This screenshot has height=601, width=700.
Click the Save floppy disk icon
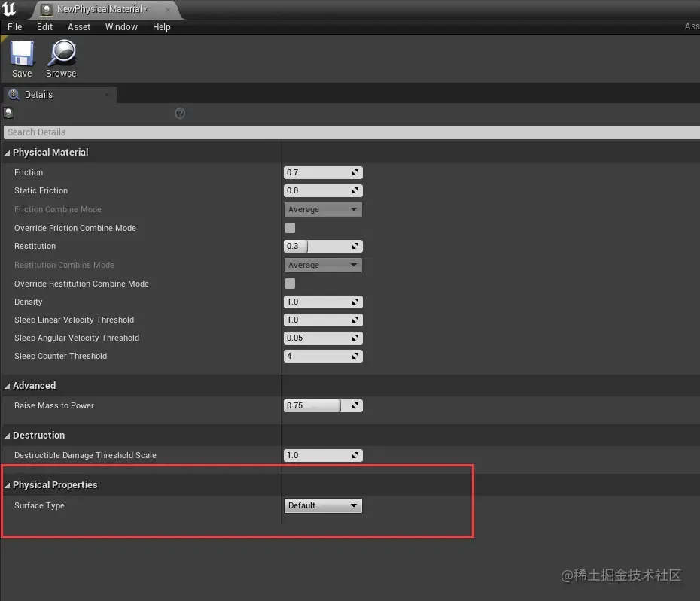(x=22, y=54)
